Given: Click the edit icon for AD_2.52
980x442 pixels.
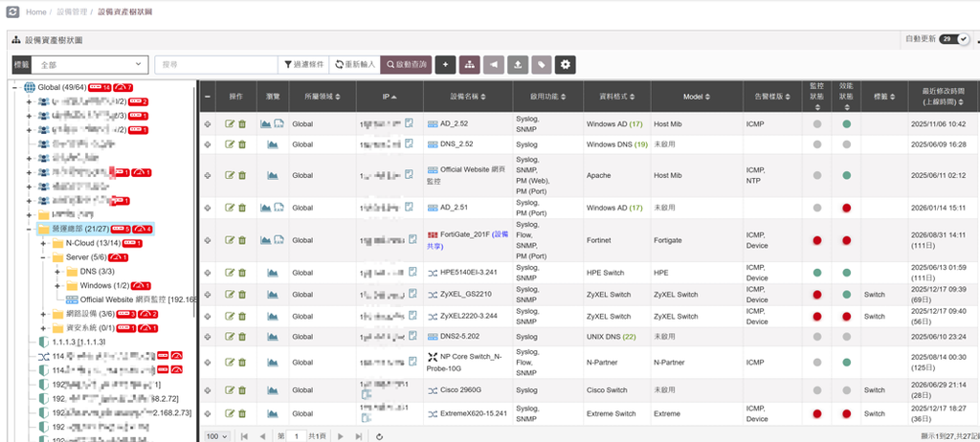Looking at the screenshot, I should tap(230, 123).
